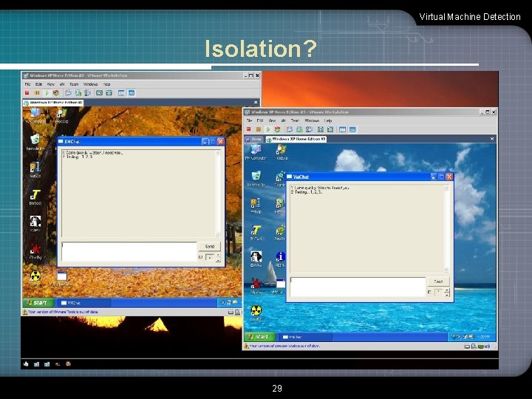Click Send in the ocean desktop VMChat
The image size is (532, 399).
438,282
